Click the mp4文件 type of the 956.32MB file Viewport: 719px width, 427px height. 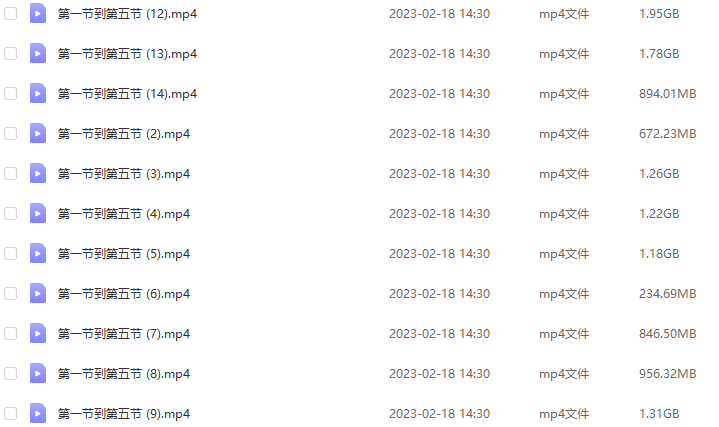pos(564,374)
